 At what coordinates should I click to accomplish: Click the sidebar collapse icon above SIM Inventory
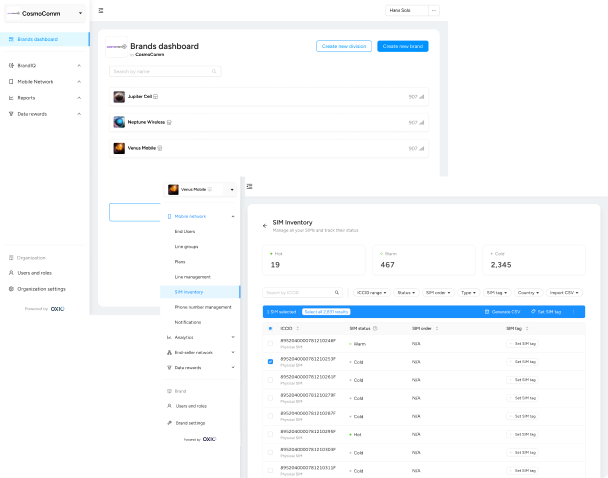point(249,186)
